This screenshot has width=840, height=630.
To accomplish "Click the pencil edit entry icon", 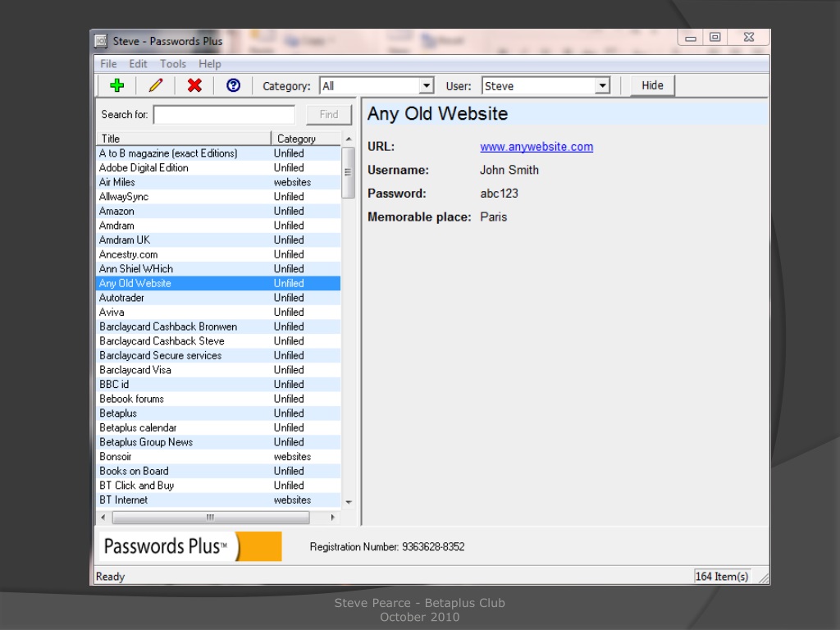I will point(155,85).
